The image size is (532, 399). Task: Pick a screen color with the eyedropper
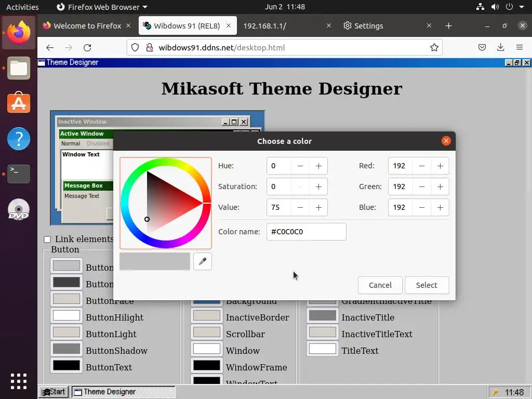click(203, 261)
